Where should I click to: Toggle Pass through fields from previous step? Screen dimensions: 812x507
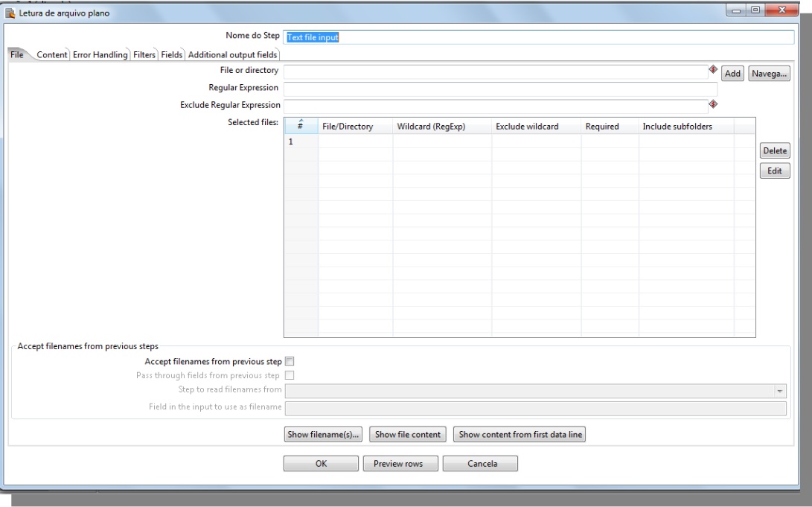click(290, 374)
